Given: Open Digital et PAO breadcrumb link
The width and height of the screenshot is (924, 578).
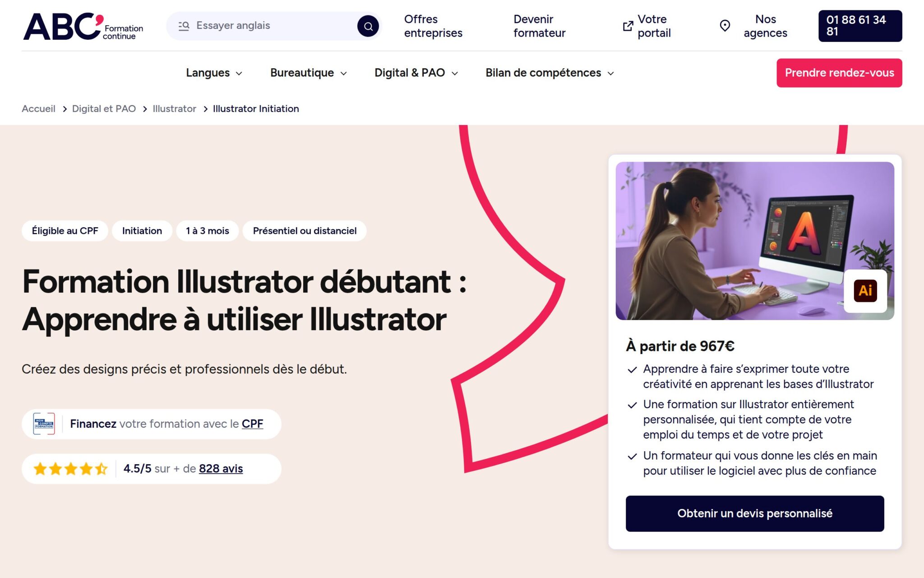Looking at the screenshot, I should tap(104, 109).
